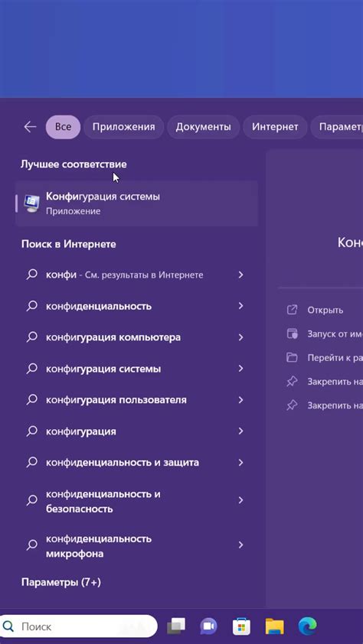The image size is (363, 644).
Task: Click search icon beside 'конфигурация пользователя'
Action: pyautogui.click(x=31, y=399)
